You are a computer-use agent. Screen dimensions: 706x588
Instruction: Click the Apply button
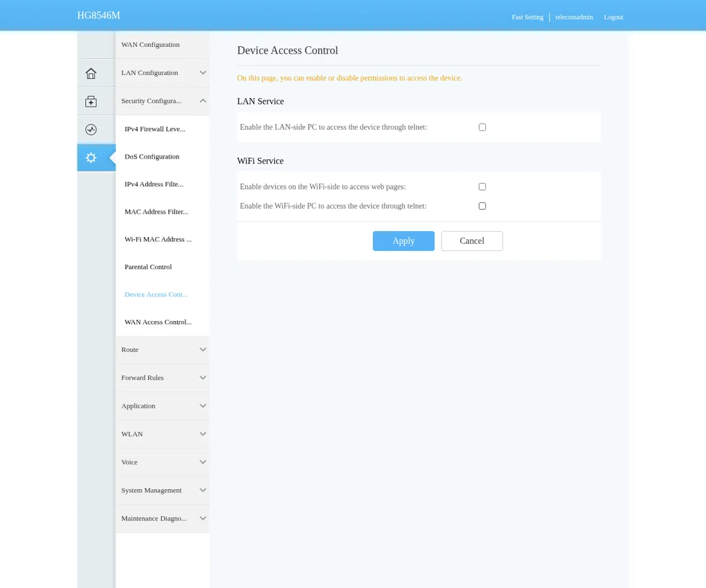click(x=404, y=241)
